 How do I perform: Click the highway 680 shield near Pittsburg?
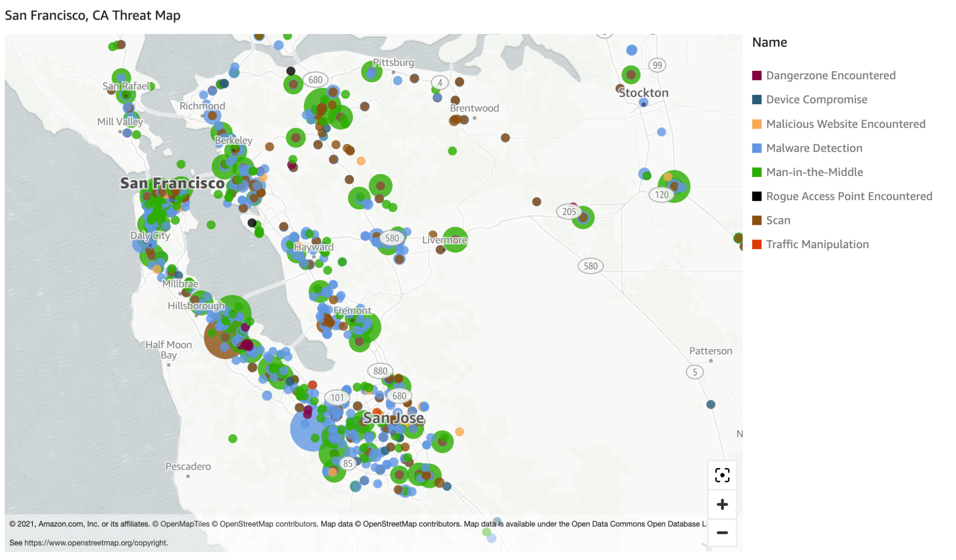[x=315, y=80]
